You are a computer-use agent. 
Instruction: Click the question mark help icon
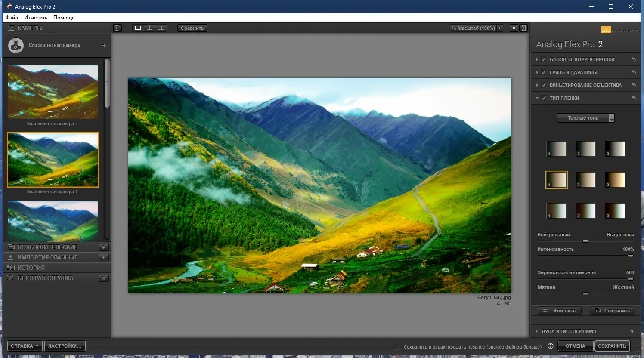550,346
